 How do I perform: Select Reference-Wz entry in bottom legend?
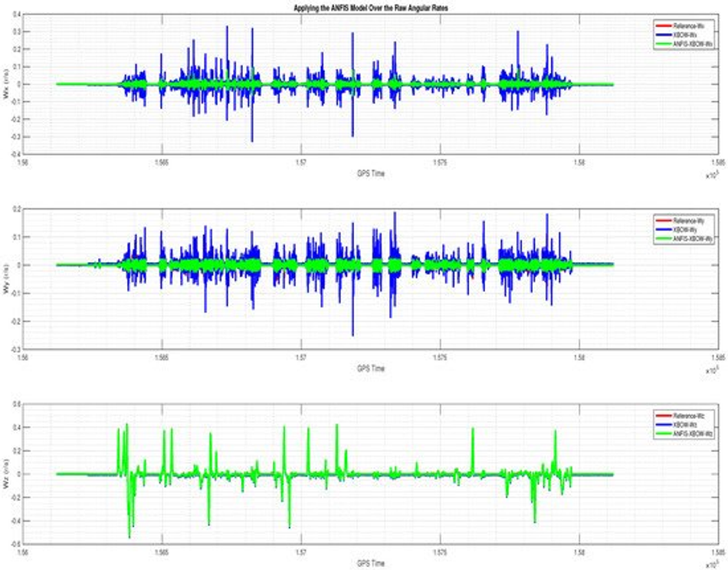pos(683,416)
